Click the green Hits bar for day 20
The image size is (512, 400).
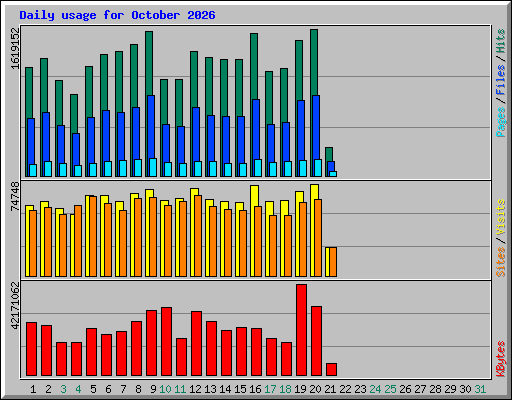[x=314, y=62]
